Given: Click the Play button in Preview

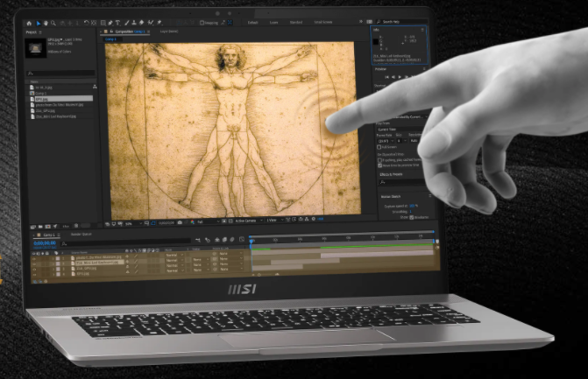Looking at the screenshot, I should coord(400,77).
